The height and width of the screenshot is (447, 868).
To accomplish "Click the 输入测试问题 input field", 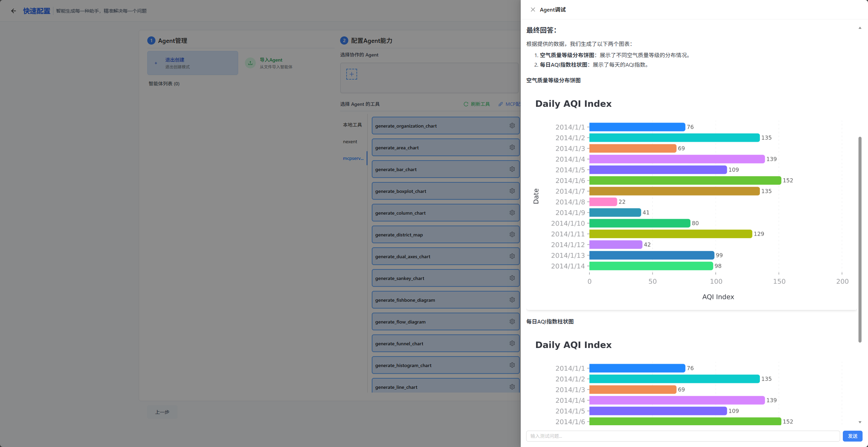I will pyautogui.click(x=683, y=436).
